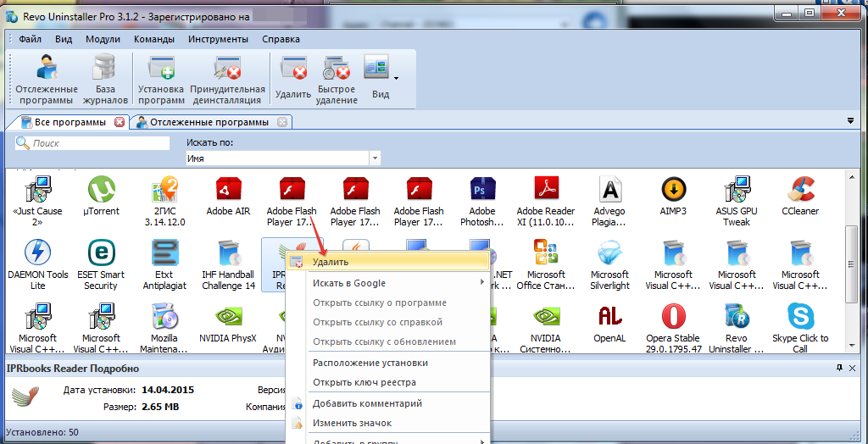The height and width of the screenshot is (444, 868).
Task: Close the Отслеженные программы tab
Action: 281,122
